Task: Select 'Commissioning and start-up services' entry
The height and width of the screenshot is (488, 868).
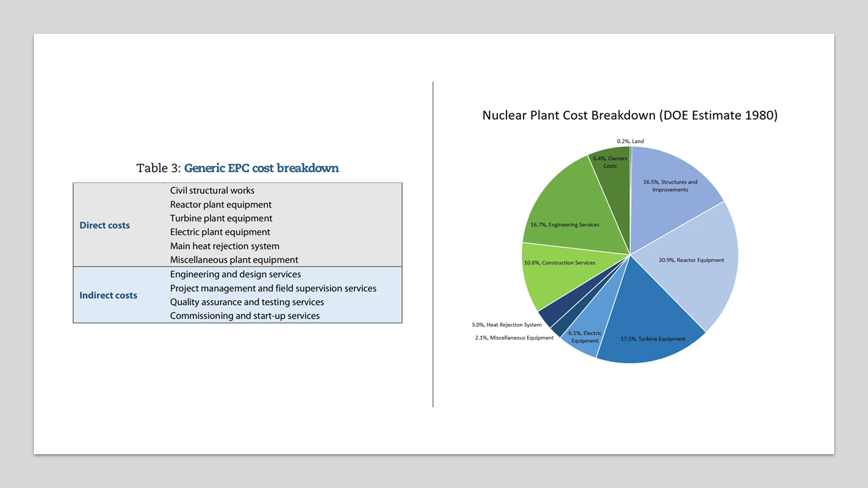Action: [245, 316]
